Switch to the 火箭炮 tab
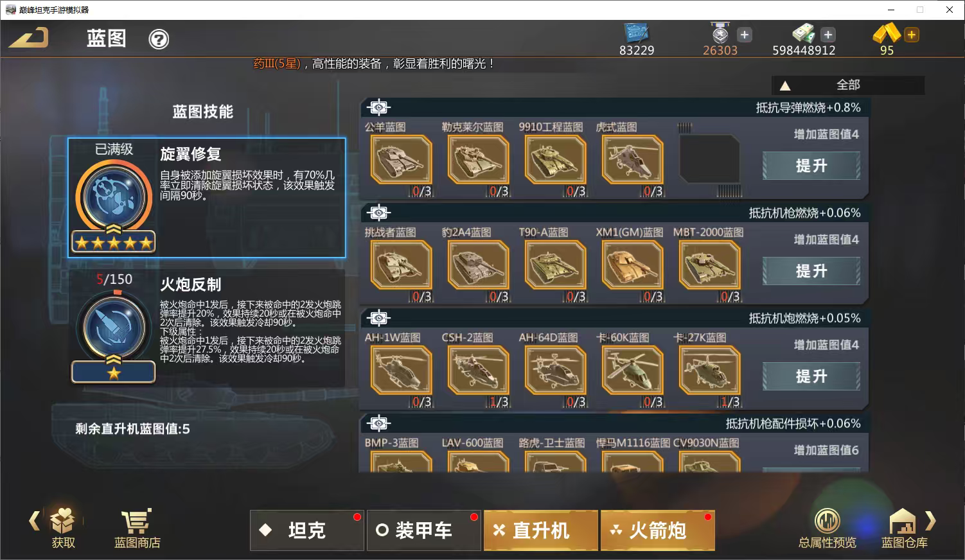The height and width of the screenshot is (560, 965). tap(658, 530)
